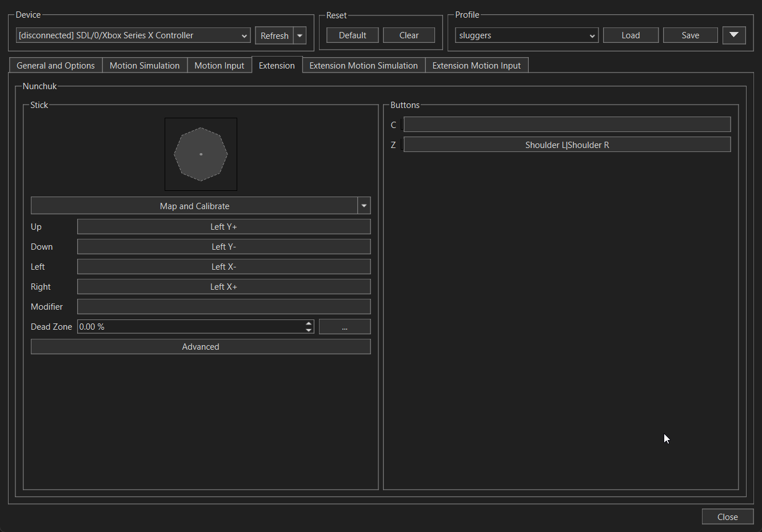Remap the Up direction Left Y+ binding
Image resolution: width=762 pixels, height=532 pixels.
224,227
